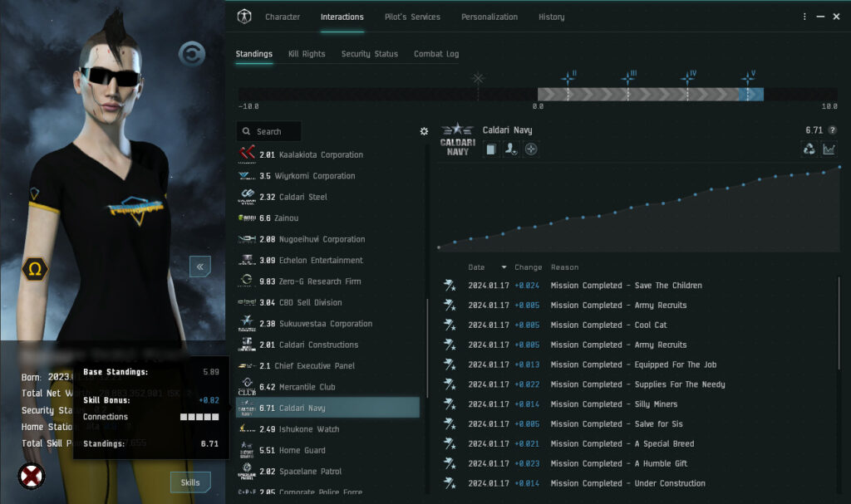Sort by the Change column header

point(528,267)
